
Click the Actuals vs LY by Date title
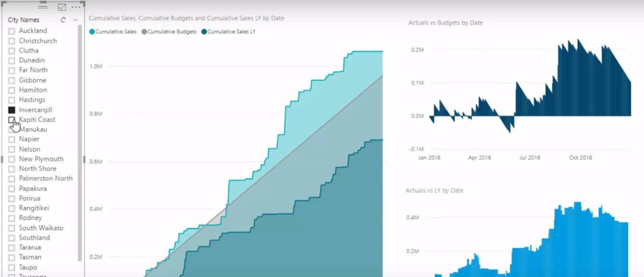tap(434, 190)
